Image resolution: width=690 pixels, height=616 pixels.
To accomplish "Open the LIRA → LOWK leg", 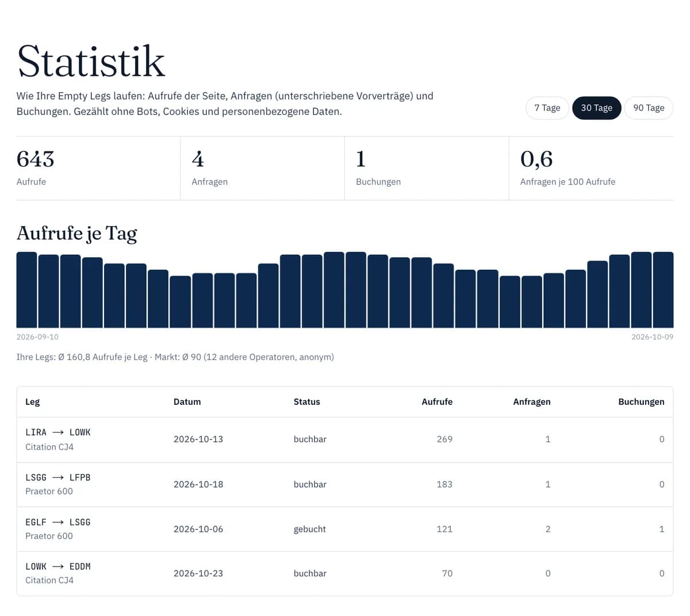I will 58,433.
